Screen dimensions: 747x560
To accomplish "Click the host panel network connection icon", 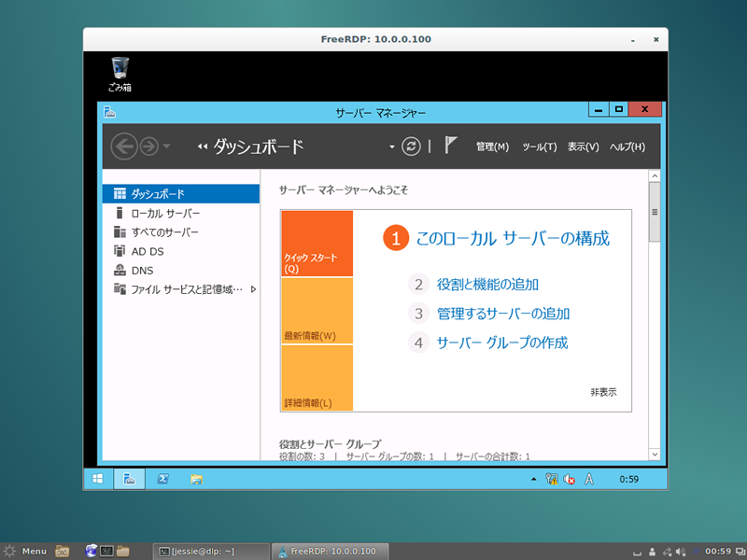I will [x=667, y=552].
